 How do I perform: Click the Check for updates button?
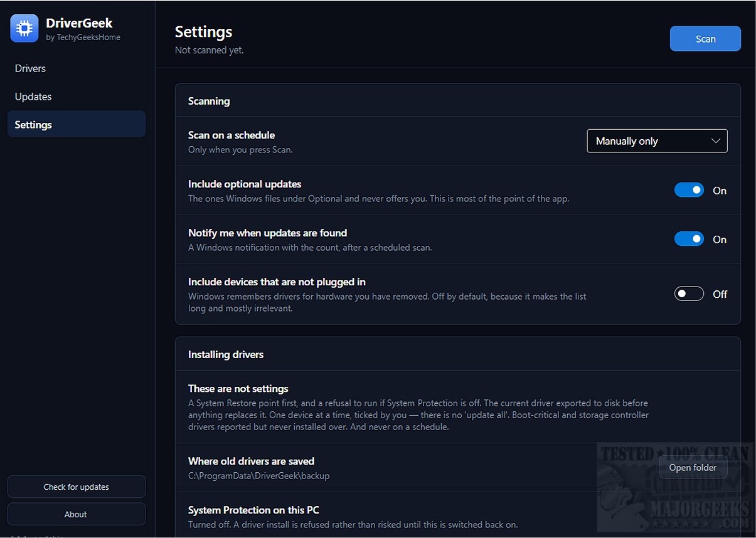pyautogui.click(x=77, y=487)
